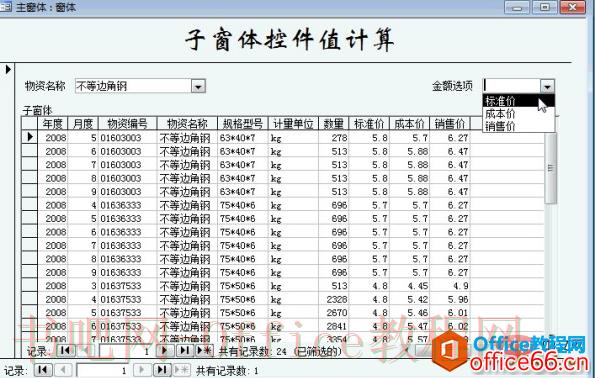Go to first record in main form navigator

coord(43,370)
